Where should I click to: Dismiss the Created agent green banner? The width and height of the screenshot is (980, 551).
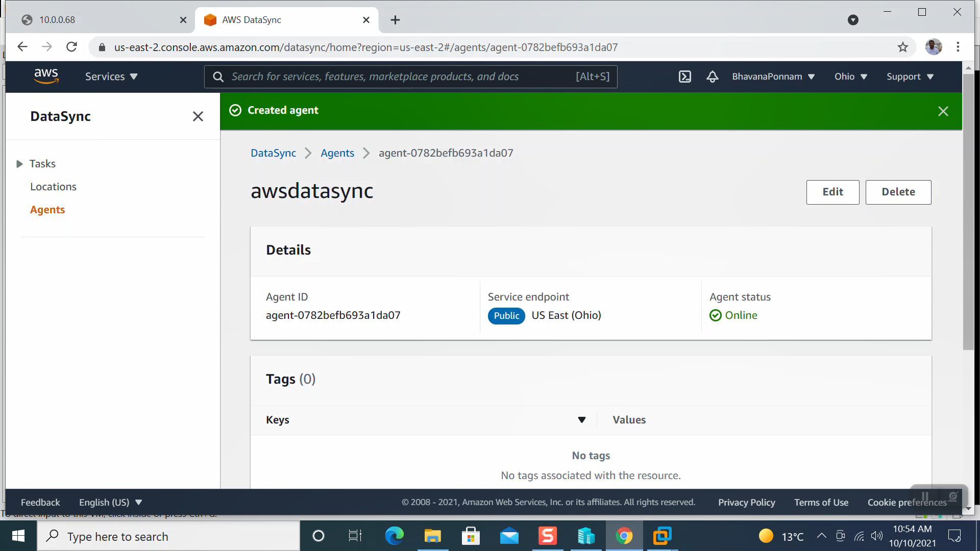[943, 111]
